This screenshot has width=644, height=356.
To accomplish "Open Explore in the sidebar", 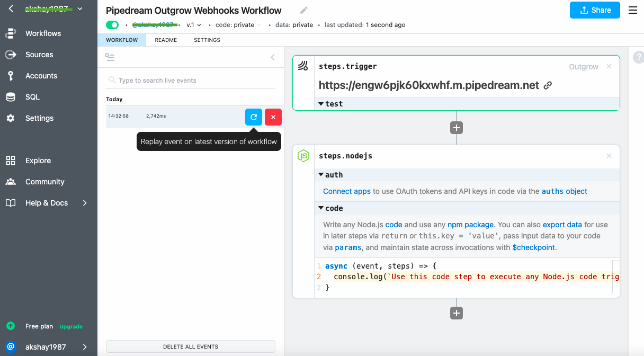I will pyautogui.click(x=38, y=161).
